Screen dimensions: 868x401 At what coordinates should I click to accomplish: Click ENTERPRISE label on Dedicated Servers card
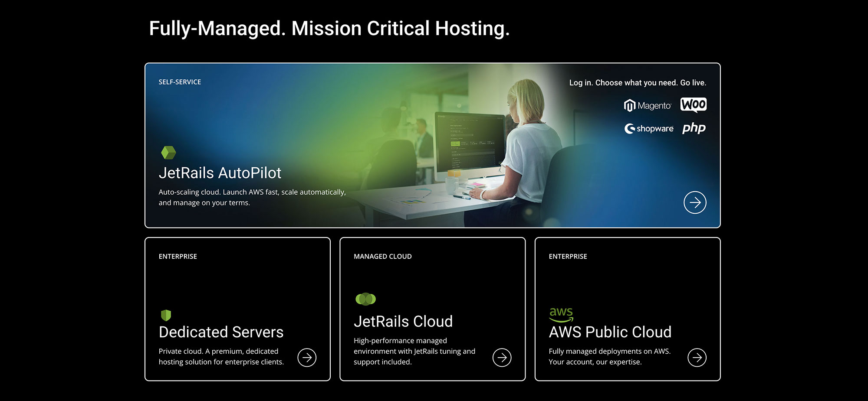(178, 256)
